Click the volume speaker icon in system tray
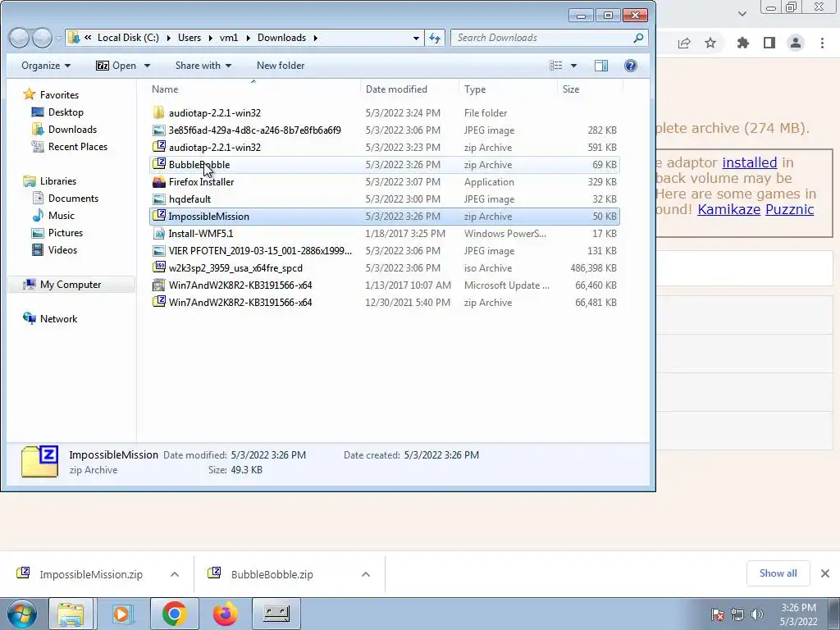 tap(757, 614)
